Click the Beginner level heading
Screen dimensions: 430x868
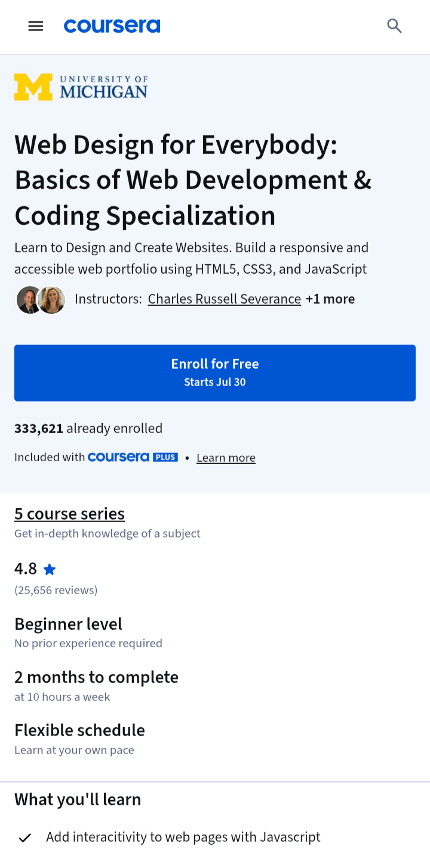(x=68, y=624)
